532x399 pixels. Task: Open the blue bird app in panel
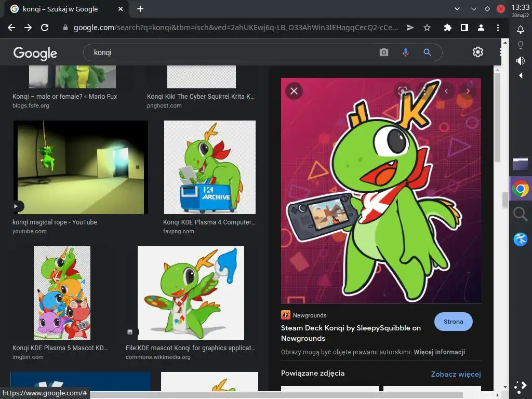(x=521, y=239)
